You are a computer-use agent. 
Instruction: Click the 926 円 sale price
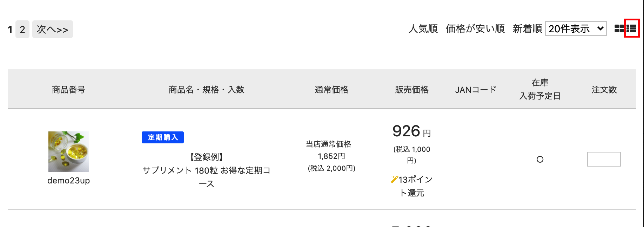[411, 131]
